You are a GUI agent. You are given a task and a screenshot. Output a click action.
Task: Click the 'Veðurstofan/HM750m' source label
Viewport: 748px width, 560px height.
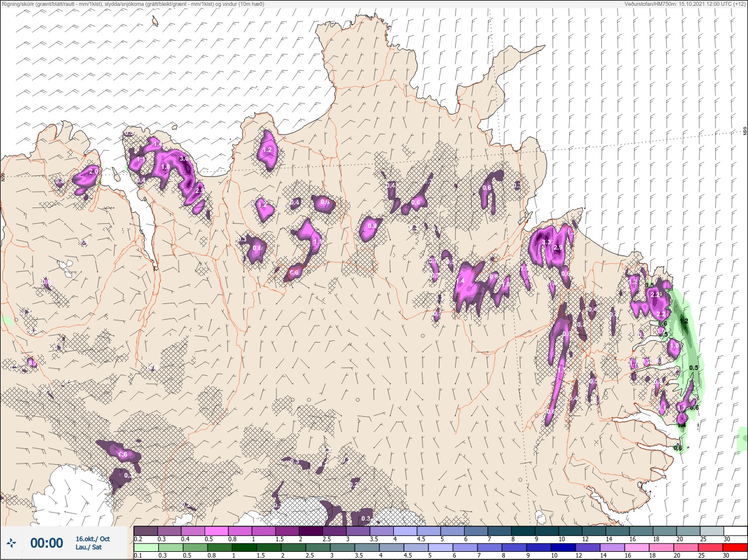(x=685, y=4)
